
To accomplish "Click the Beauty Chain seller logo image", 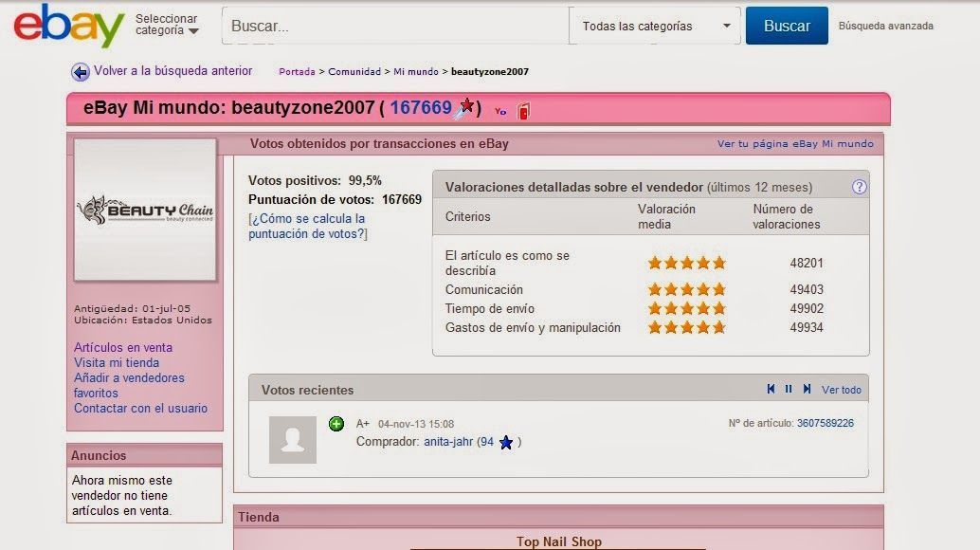I will click(x=145, y=210).
